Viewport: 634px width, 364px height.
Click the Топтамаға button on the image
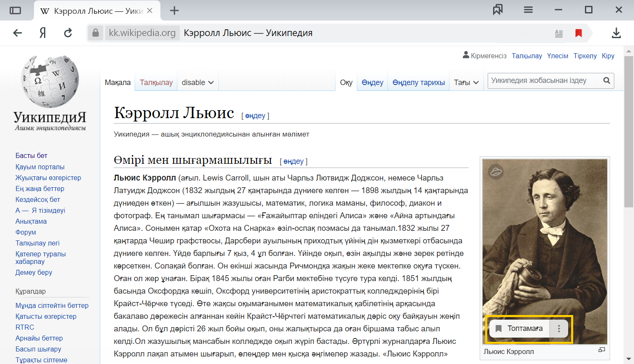point(519,328)
